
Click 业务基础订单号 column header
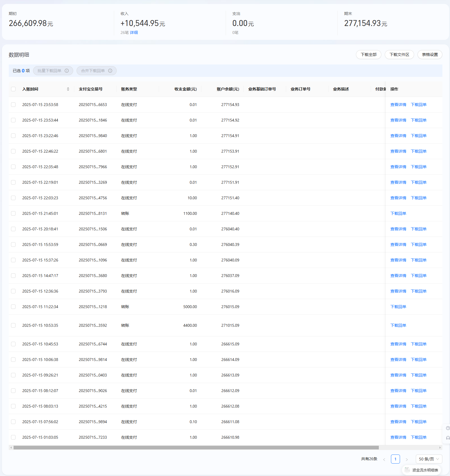[262, 89]
